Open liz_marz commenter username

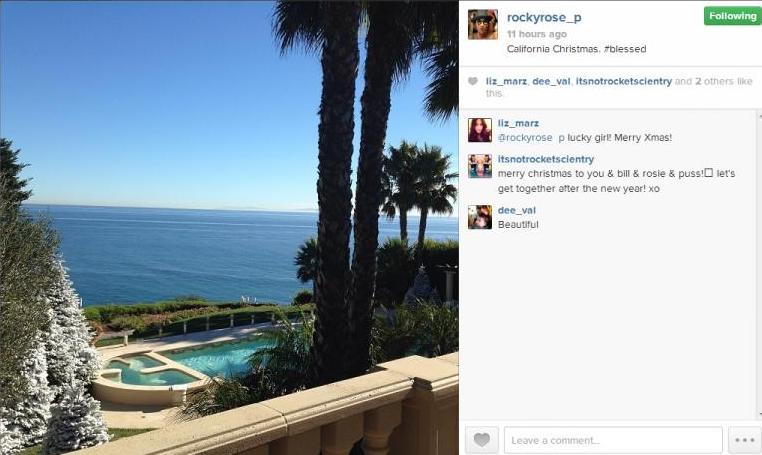(x=518, y=123)
